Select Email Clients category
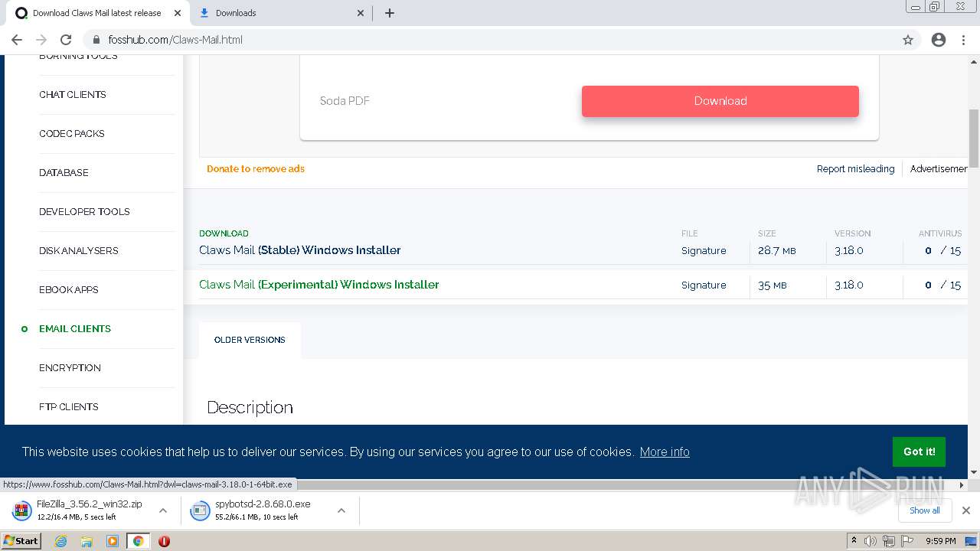The height and width of the screenshot is (551, 980). point(75,329)
